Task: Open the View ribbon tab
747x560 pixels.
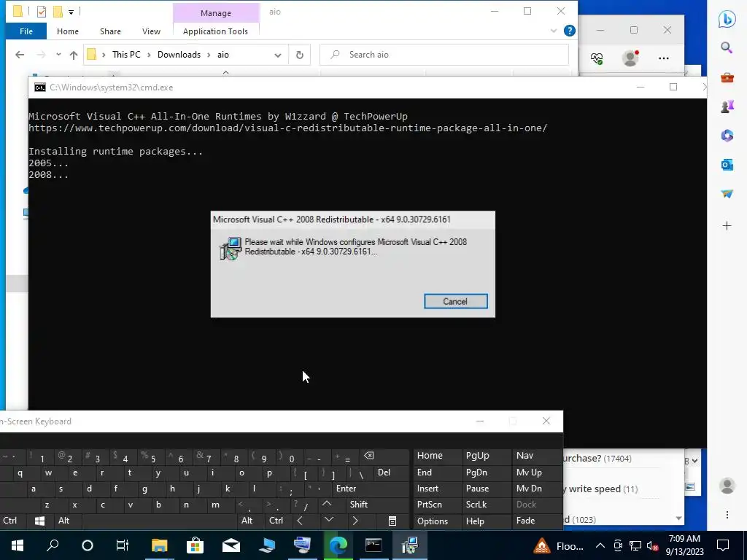Action: coord(151,31)
